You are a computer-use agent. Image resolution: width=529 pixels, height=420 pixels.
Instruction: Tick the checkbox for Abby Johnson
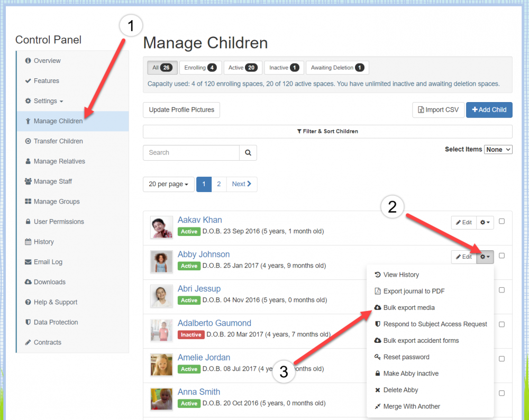click(501, 255)
